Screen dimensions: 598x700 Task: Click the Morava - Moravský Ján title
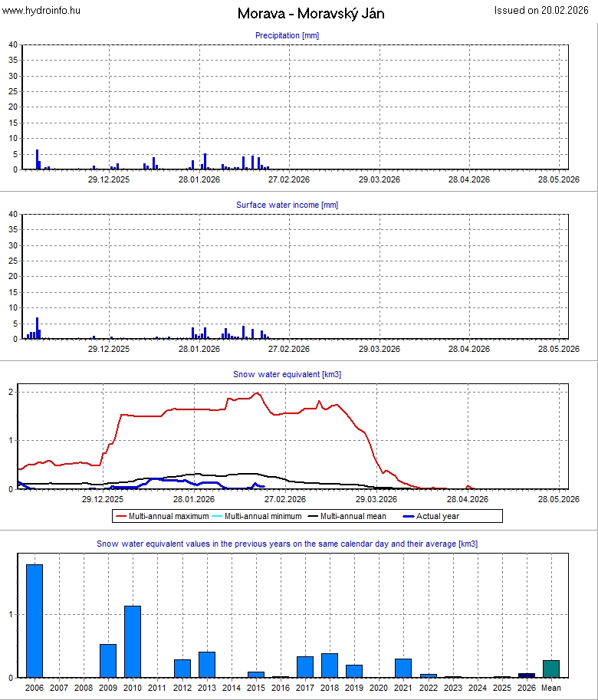pos(310,14)
